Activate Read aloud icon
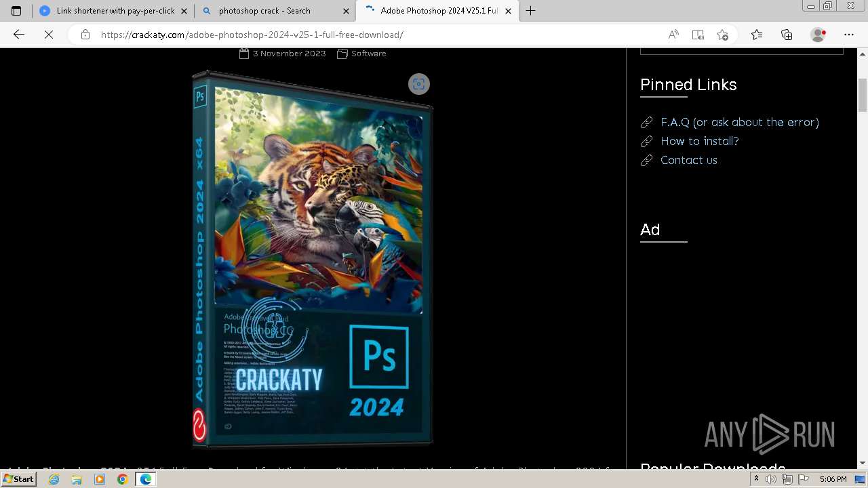The height and width of the screenshot is (488, 868). point(673,35)
